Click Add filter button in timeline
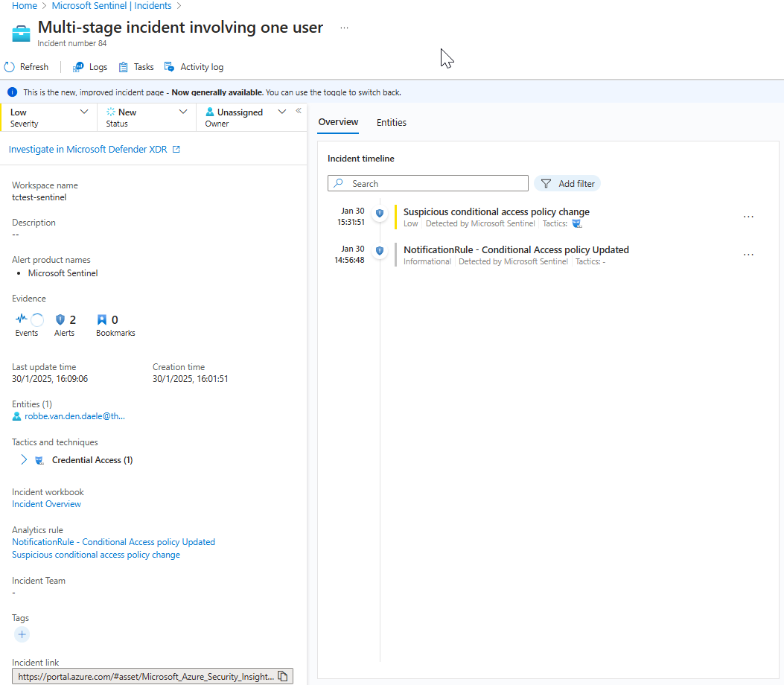 [x=567, y=183]
